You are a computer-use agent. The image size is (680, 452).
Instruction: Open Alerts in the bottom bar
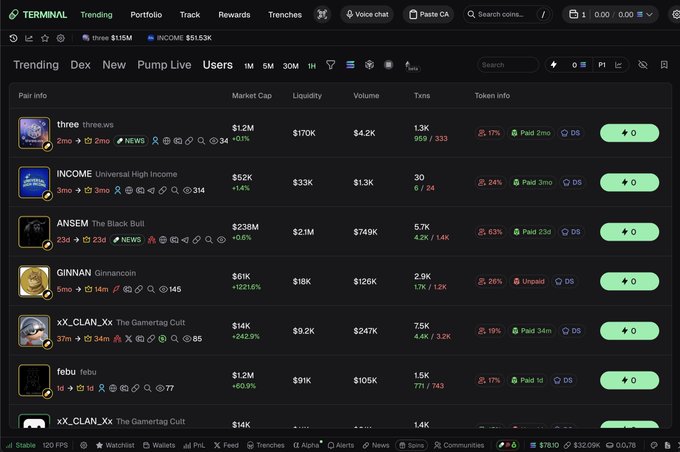coord(341,445)
